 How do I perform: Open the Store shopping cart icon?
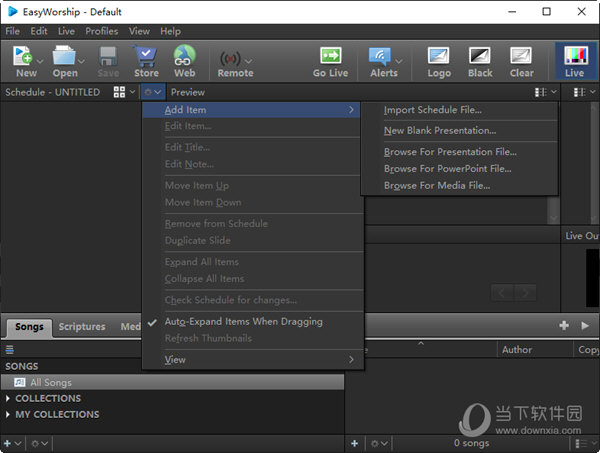(x=145, y=56)
